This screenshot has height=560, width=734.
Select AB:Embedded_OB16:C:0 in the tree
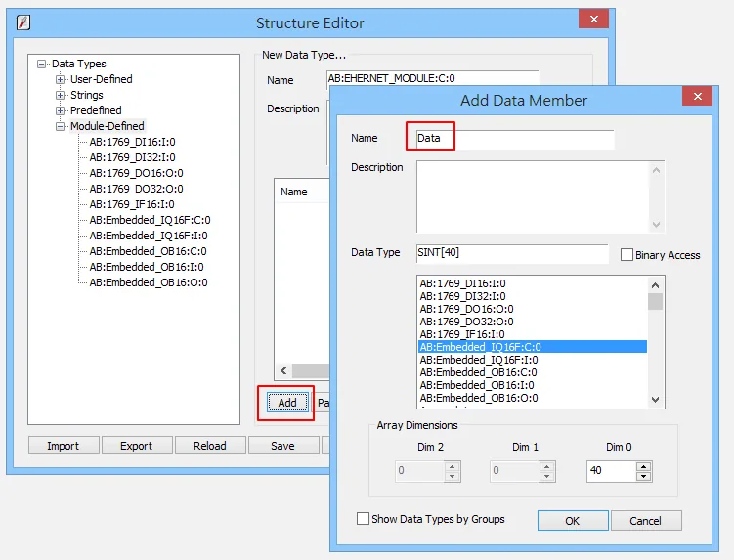[x=148, y=251]
